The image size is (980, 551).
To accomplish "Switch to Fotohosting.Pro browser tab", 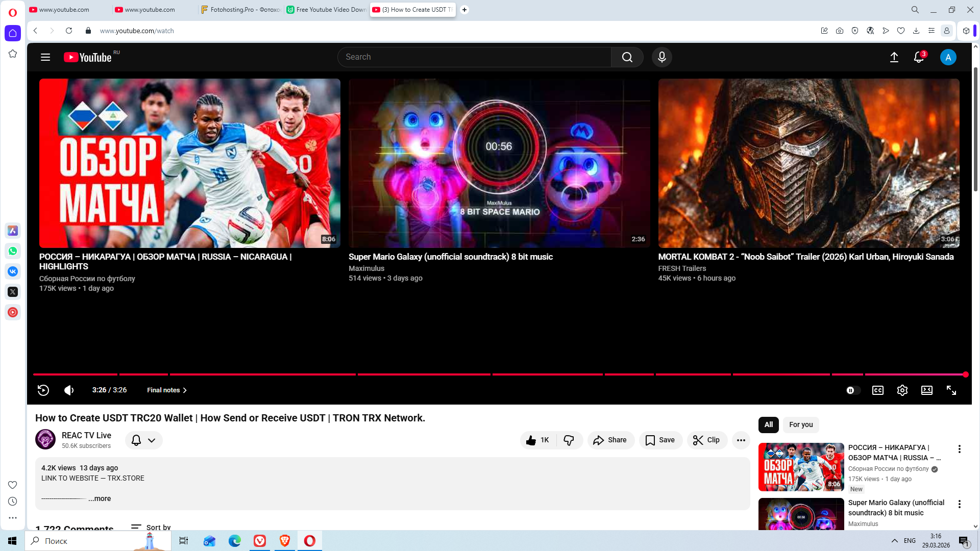I will tap(241, 10).
